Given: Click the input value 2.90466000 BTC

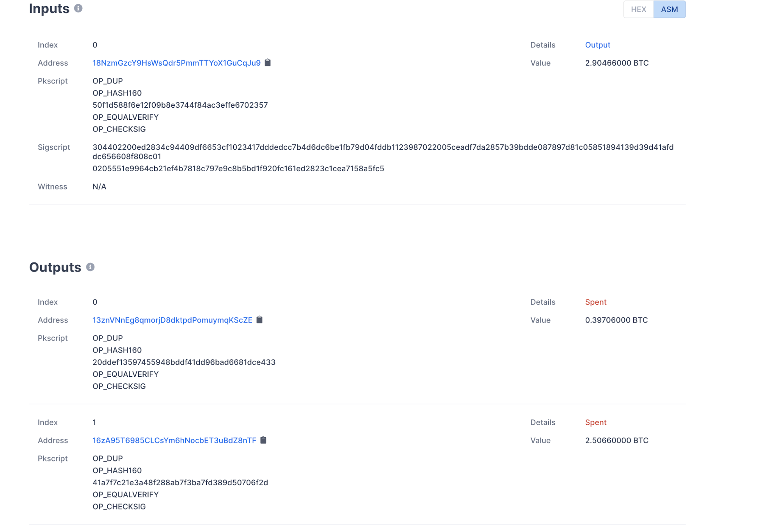Looking at the screenshot, I should (617, 63).
